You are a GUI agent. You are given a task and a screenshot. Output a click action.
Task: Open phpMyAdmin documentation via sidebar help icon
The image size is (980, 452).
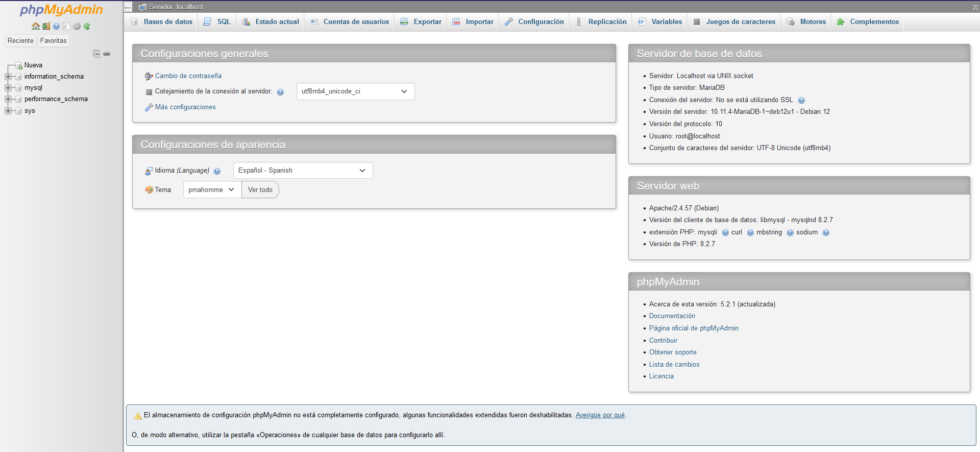point(56,26)
